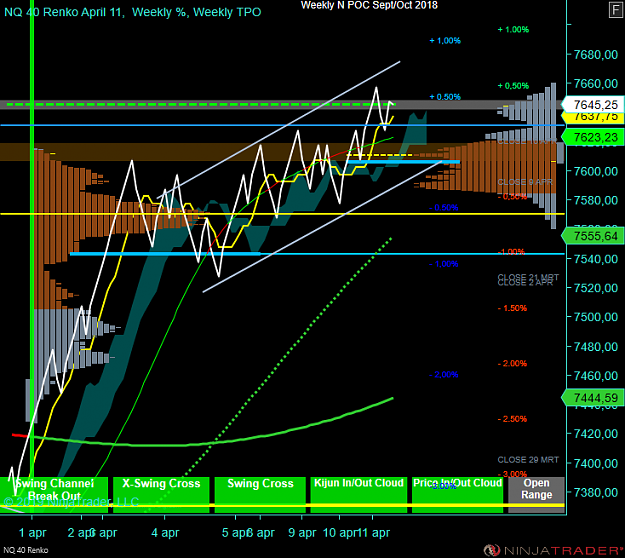
Task: Select the 7623,23 green price marker
Action: pyautogui.click(x=592, y=138)
